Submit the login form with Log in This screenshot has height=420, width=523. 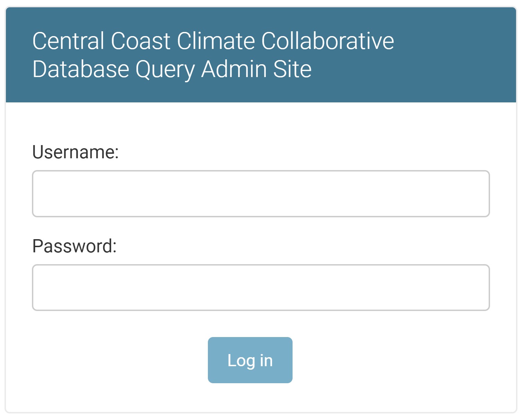tap(250, 360)
